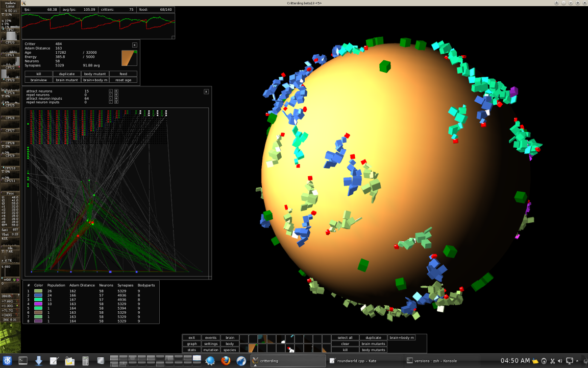
Task: Toggle the species panel button
Action: 230,350
